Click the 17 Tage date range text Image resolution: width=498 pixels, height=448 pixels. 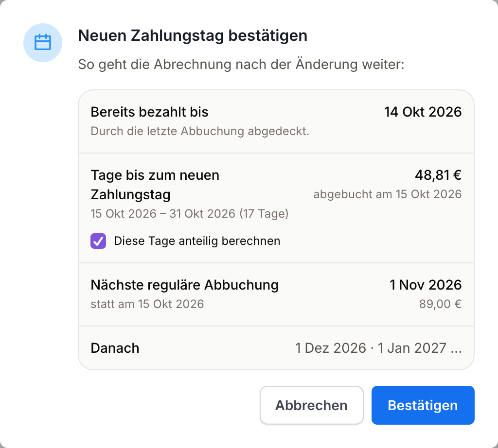point(189,213)
